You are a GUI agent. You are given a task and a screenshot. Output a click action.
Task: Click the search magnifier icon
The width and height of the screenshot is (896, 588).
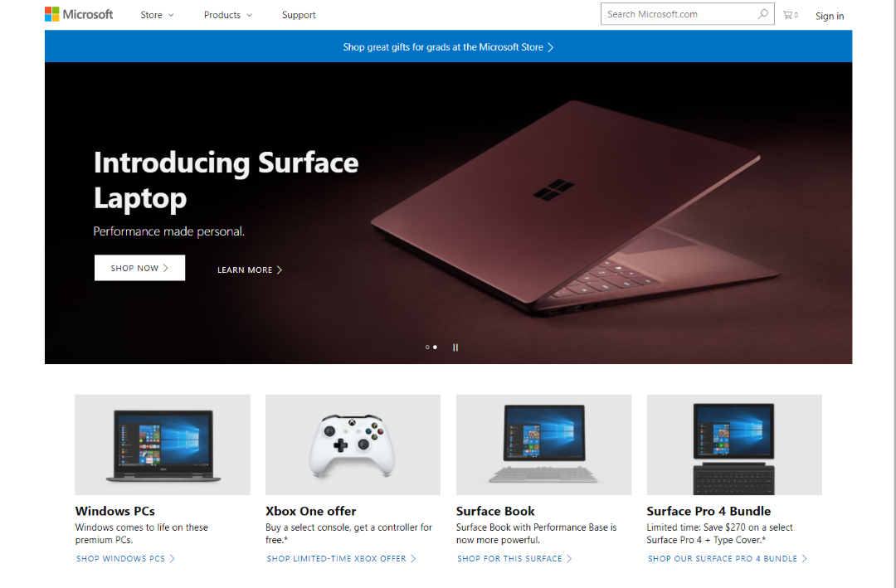tap(763, 14)
